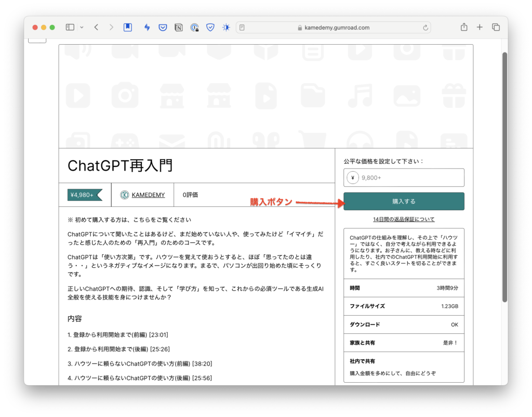Open the Notion web clipper extension
Viewport: 532px width, 417px height.
179,28
